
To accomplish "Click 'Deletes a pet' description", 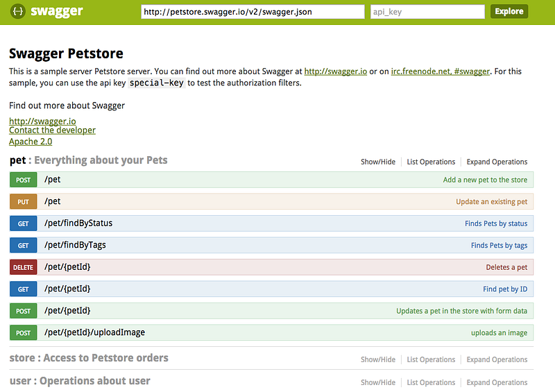I will (x=506, y=267).
